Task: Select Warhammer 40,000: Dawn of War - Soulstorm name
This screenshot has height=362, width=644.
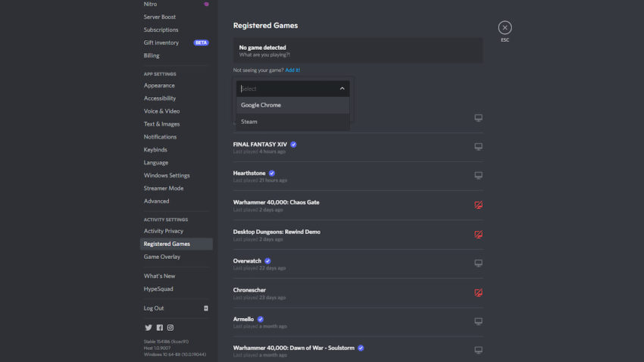Action: point(294,348)
